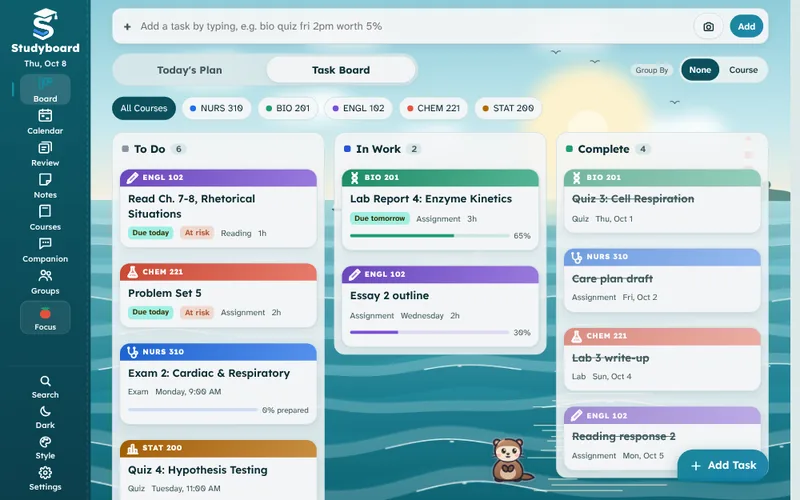Open the Care plan draft title

[612, 279]
